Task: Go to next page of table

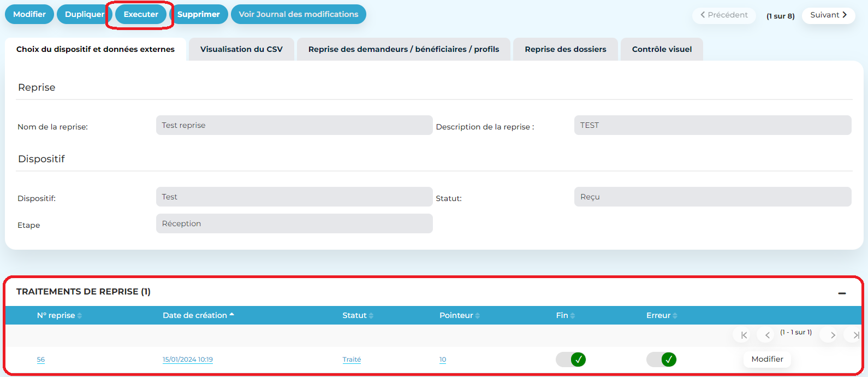Action: (833, 335)
